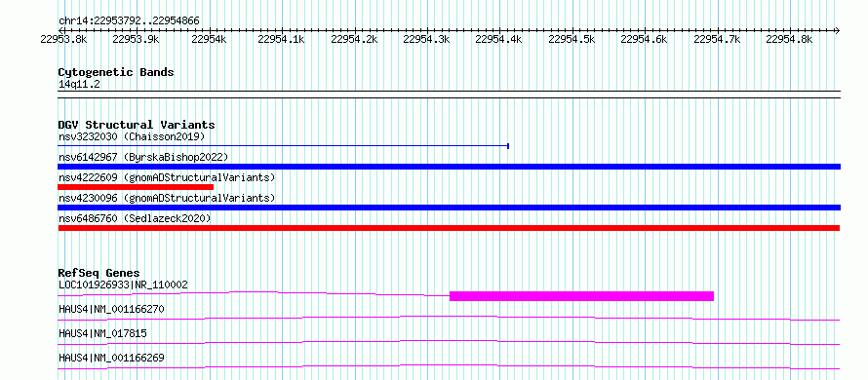This screenshot has width=868, height=380.
Task: Click the HAUS4 NM_017815 intron line
Action: (449, 342)
